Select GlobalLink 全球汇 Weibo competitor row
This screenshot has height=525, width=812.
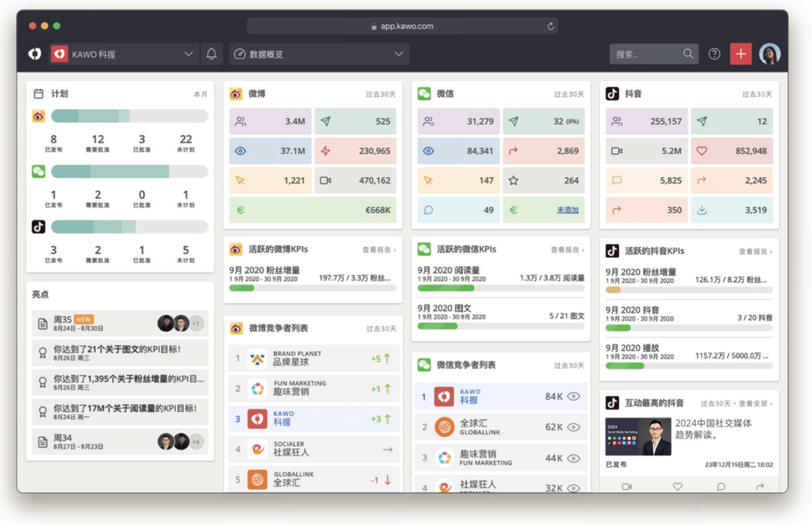(314, 479)
